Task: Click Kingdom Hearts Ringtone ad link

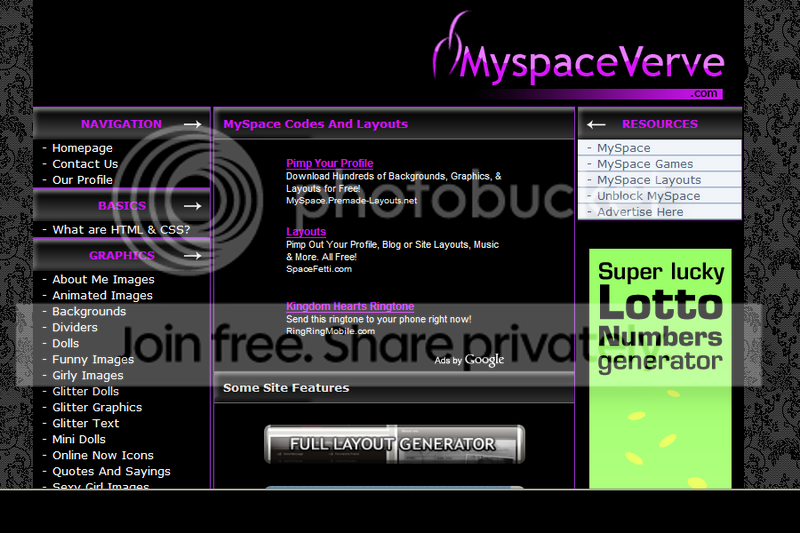Action: pyautogui.click(x=350, y=306)
